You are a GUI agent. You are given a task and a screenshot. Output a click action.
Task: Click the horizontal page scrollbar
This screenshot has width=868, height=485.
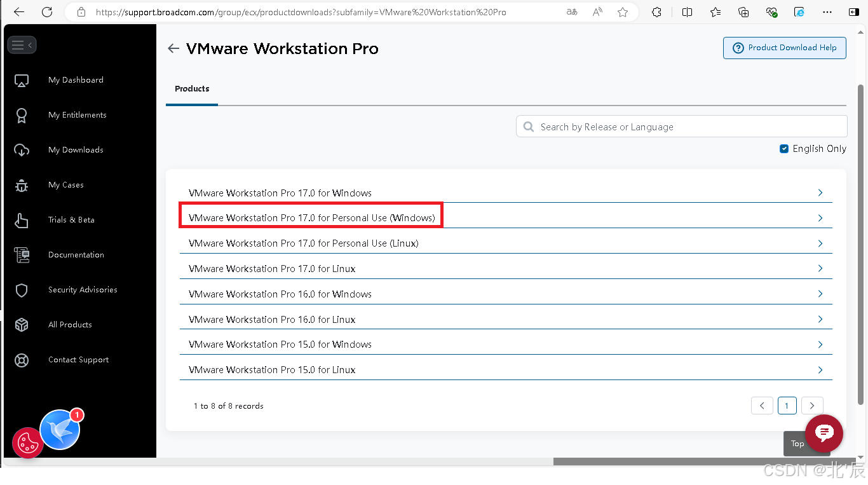point(704,461)
